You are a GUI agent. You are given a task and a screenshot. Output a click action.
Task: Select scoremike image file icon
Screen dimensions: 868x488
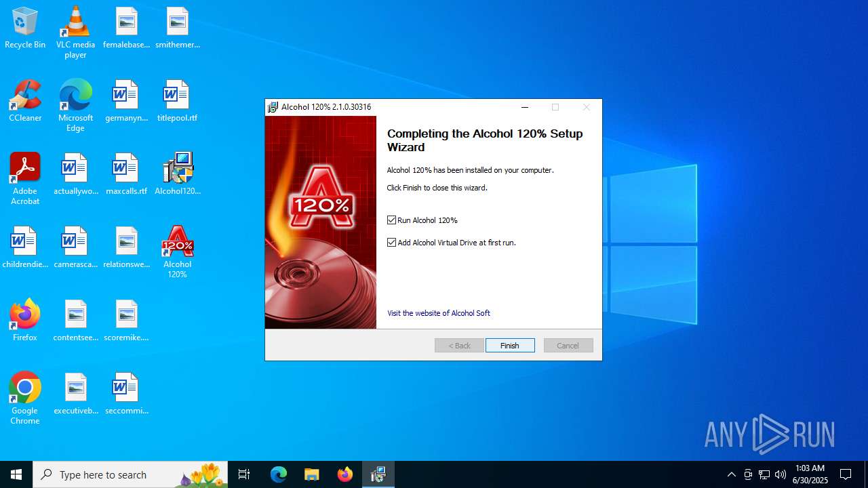(x=126, y=321)
